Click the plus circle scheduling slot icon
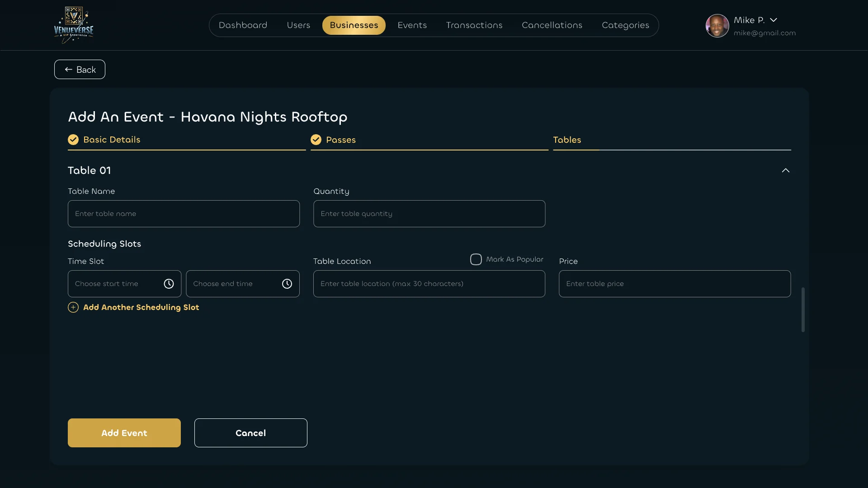868x488 pixels. point(73,307)
